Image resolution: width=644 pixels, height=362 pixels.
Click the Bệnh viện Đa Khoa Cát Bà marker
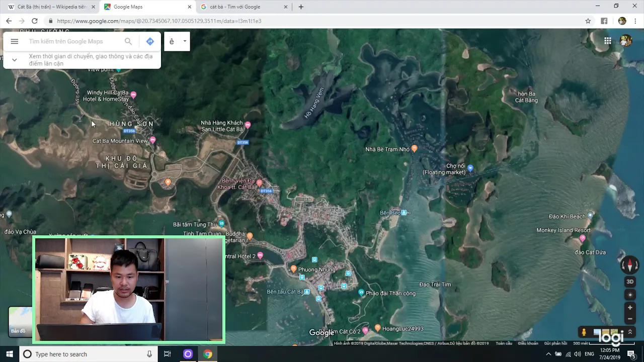point(259,183)
